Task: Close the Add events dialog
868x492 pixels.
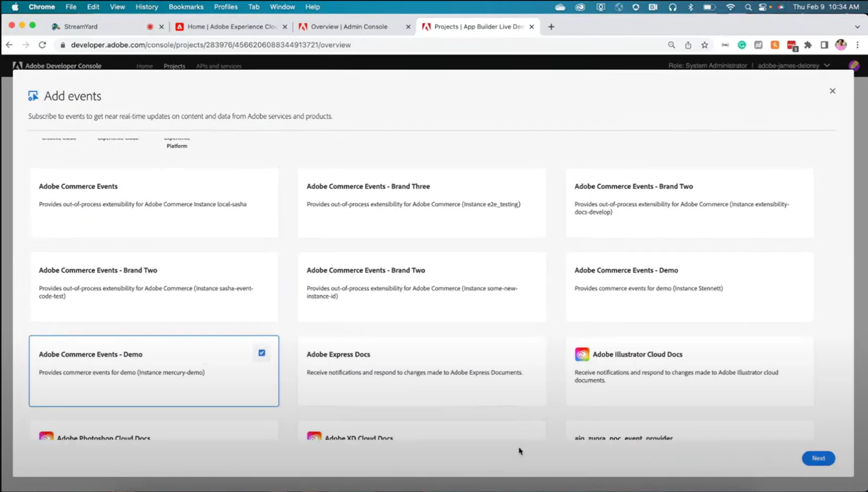Action: [832, 91]
